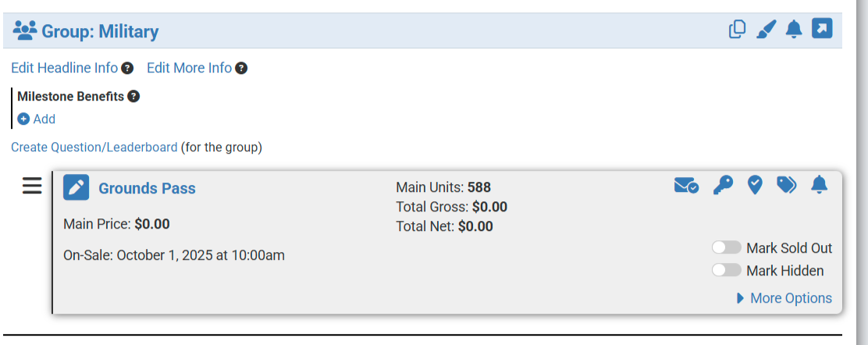This screenshot has height=345, width=868.
Task: Toggle the Mark Hidden switch
Action: tap(726, 270)
